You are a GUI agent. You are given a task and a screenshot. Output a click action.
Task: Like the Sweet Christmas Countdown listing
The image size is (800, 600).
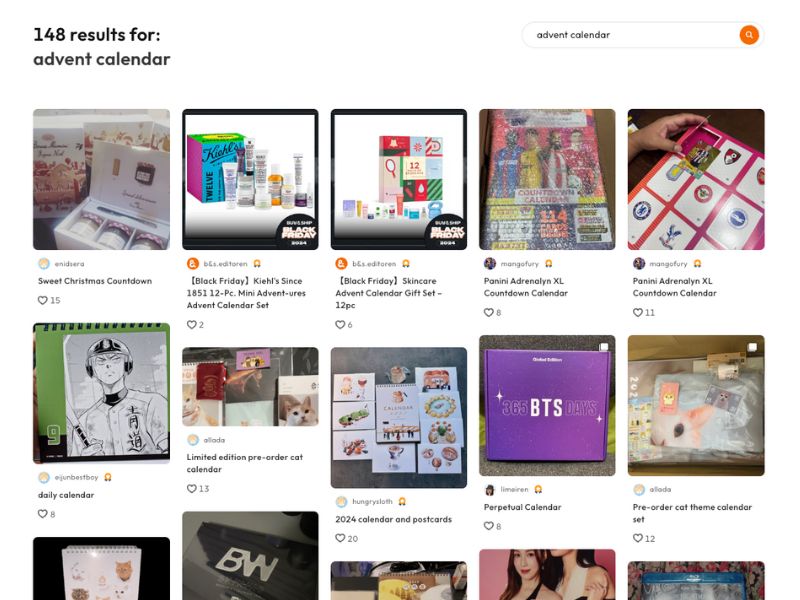[x=43, y=300]
